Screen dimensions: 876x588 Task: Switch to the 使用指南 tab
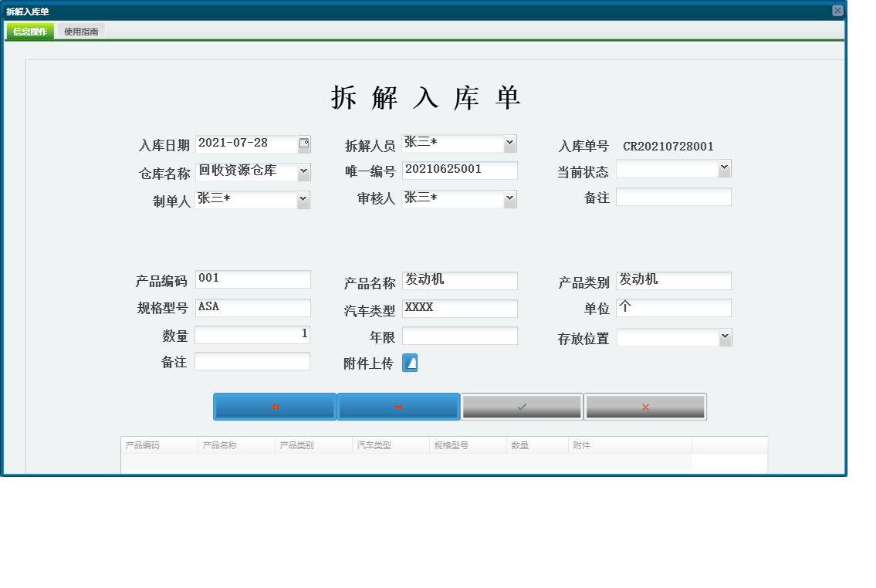(x=81, y=31)
